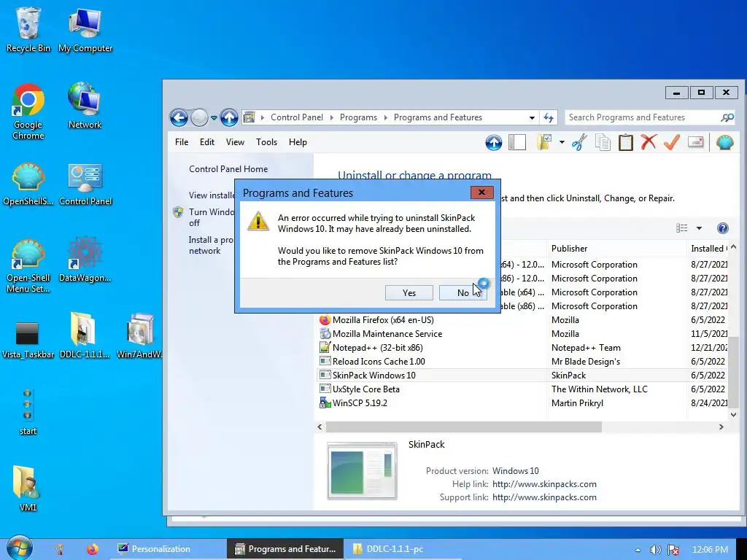
Task: Open the Edit menu
Action: [x=206, y=142]
